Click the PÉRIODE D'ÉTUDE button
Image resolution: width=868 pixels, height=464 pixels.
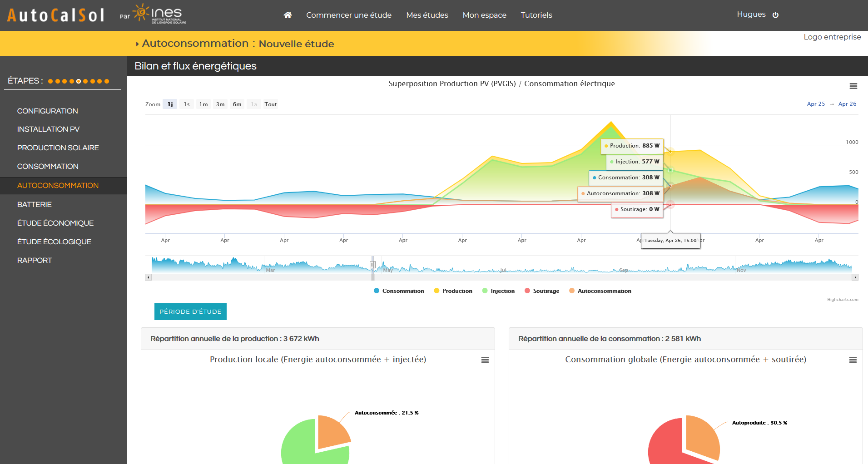click(x=190, y=311)
